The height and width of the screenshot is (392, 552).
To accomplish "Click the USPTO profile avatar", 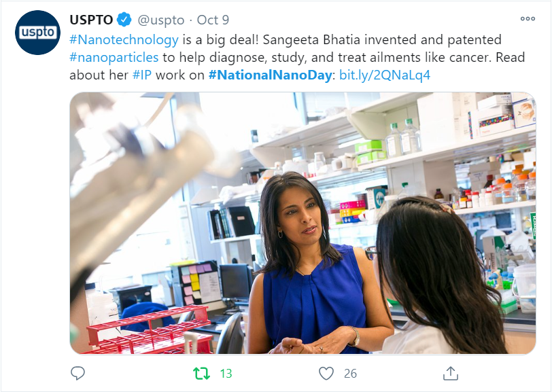I will pyautogui.click(x=37, y=33).
